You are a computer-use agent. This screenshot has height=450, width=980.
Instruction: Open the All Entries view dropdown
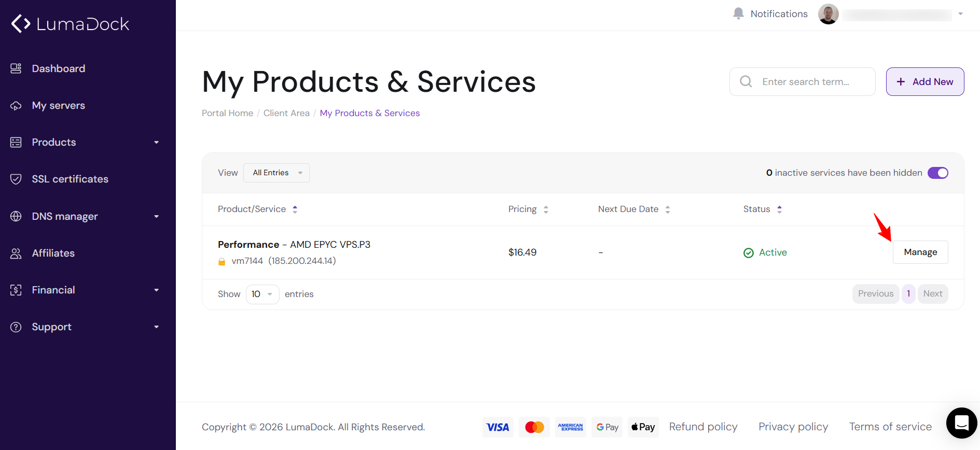click(277, 173)
